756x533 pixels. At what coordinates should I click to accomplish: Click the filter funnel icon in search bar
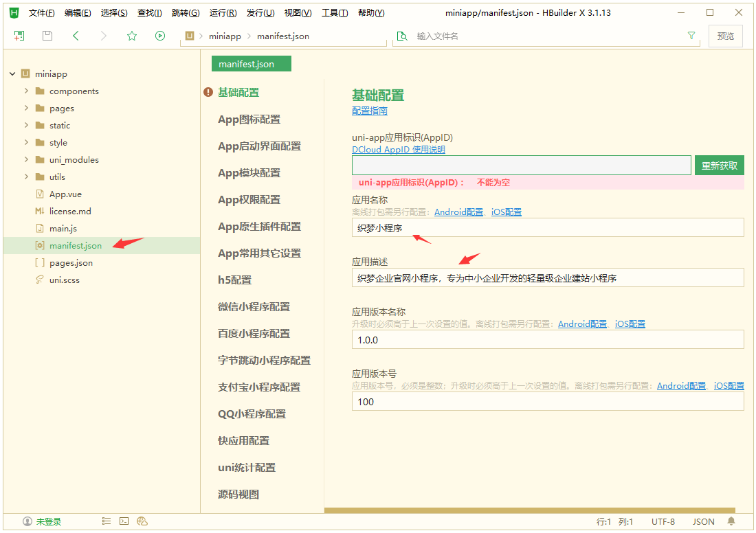point(691,36)
